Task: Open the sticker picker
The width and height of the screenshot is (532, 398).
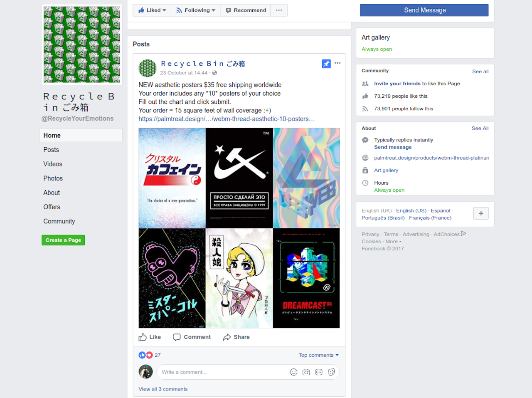Action: point(331,372)
